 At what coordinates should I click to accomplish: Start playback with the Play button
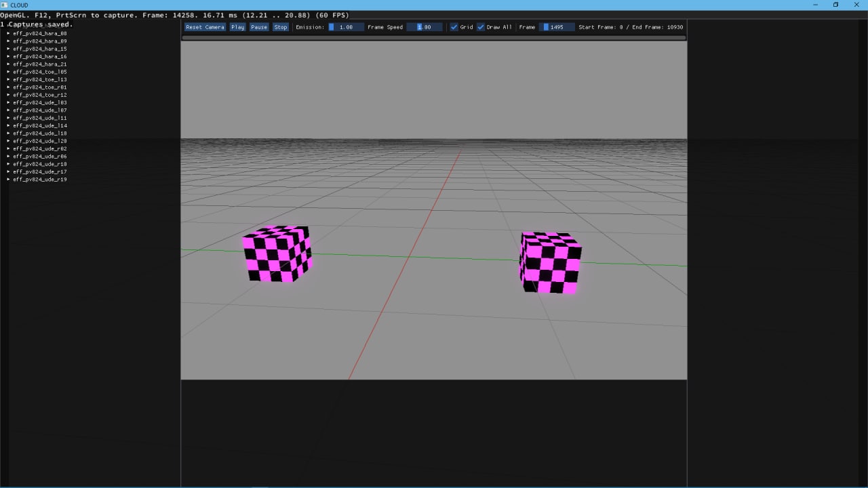[237, 27]
